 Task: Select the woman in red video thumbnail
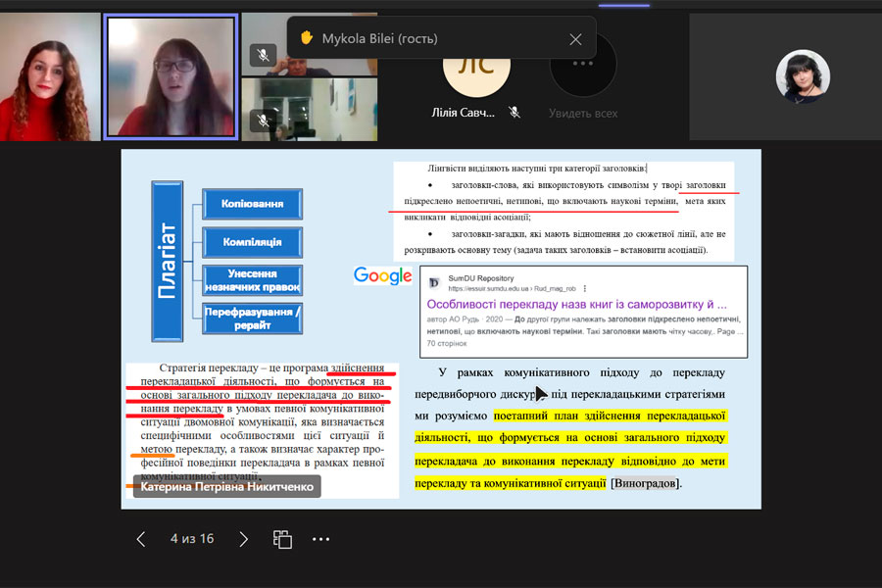coord(49,77)
